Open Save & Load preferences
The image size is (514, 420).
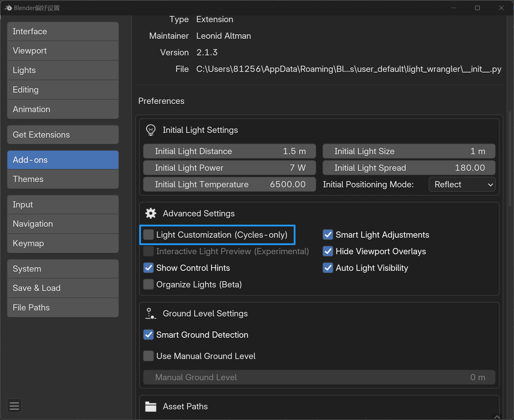[x=63, y=288]
